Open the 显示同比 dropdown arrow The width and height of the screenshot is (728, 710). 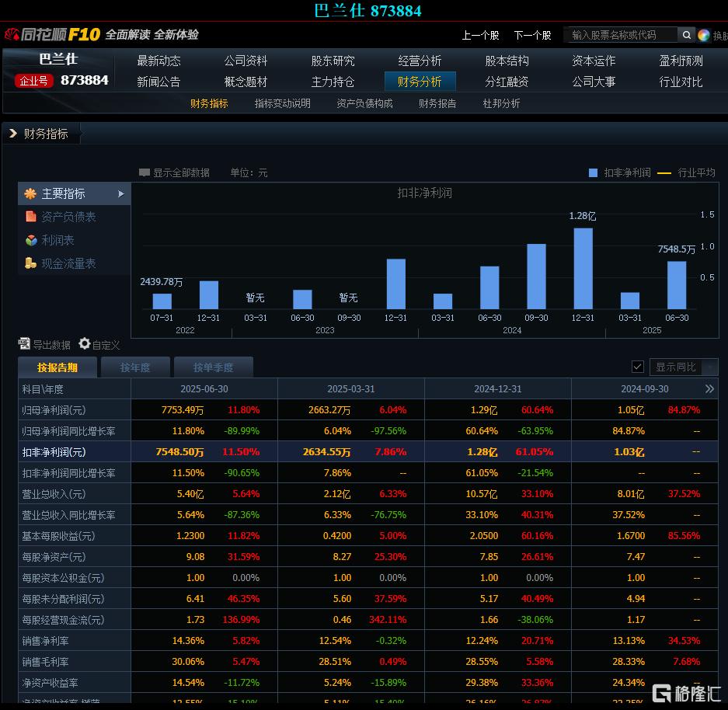point(709,367)
